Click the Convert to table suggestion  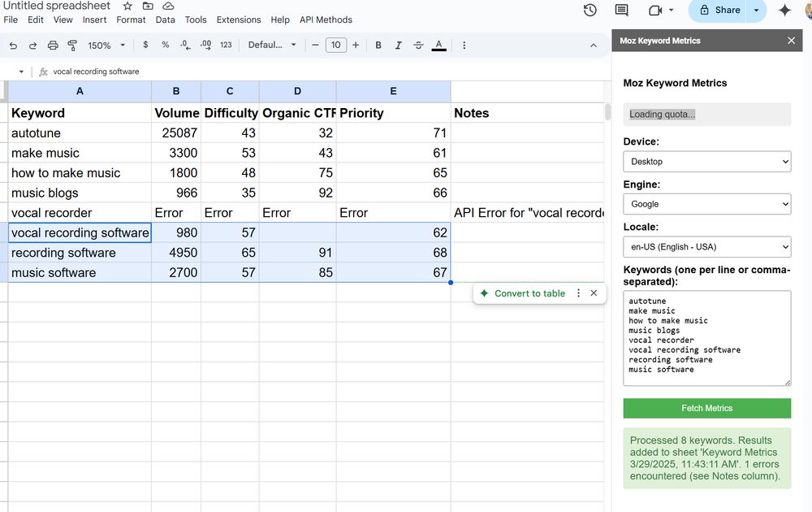[x=529, y=293]
